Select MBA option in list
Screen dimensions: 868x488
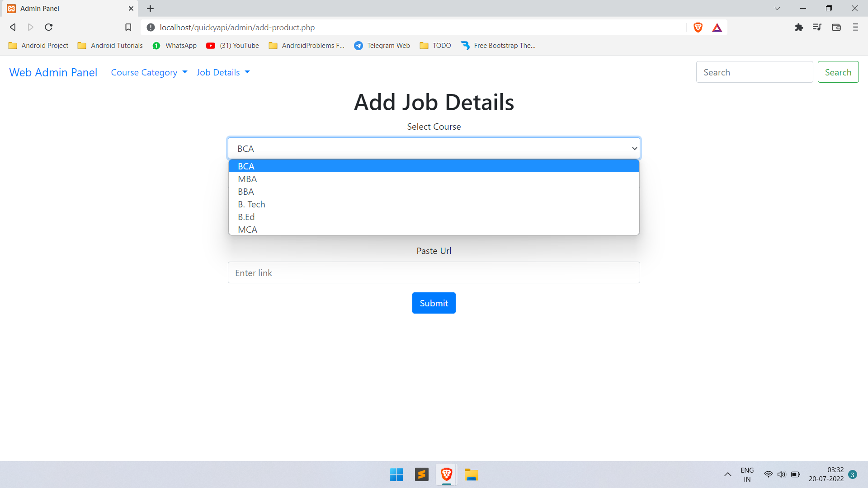[x=434, y=179]
